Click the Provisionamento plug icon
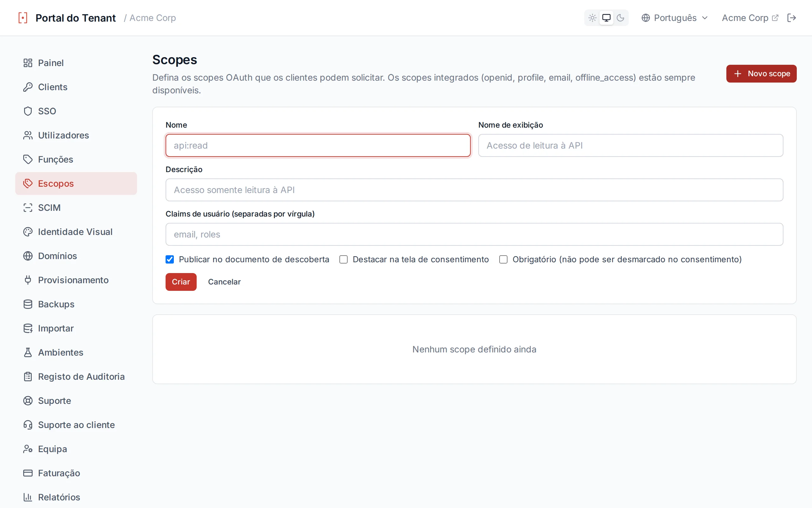 tap(28, 280)
